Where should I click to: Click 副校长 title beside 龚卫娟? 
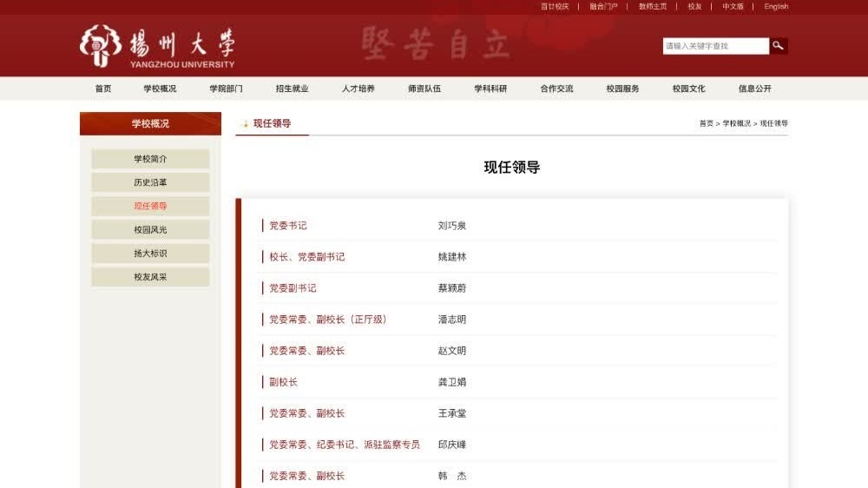pyautogui.click(x=283, y=382)
